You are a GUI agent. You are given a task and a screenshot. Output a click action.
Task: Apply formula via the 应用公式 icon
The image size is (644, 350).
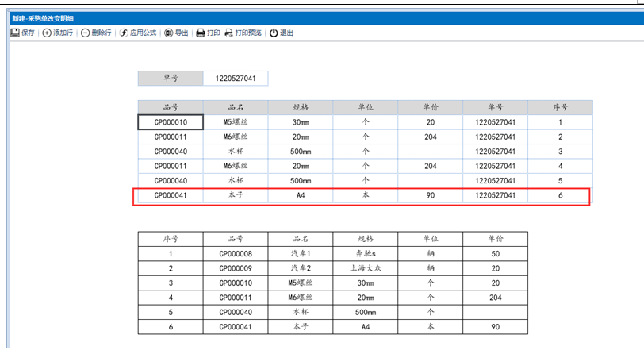124,33
